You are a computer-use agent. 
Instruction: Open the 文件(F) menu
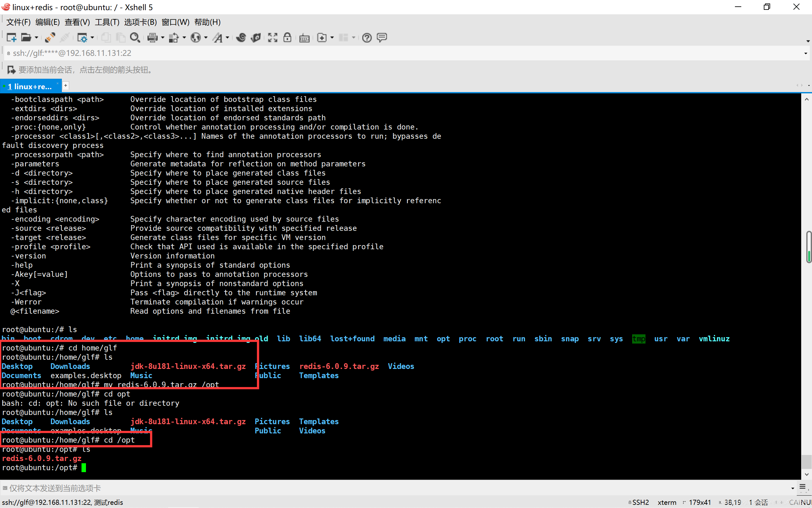click(18, 22)
